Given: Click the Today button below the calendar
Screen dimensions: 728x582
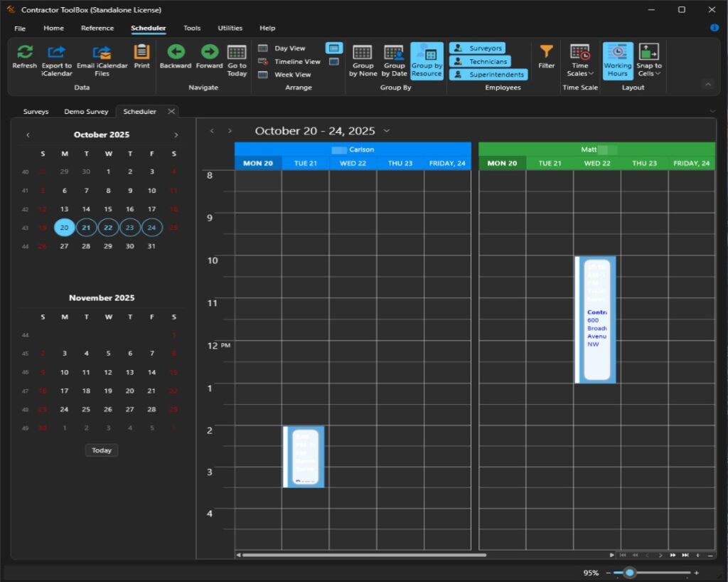Looking at the screenshot, I should coord(101,450).
